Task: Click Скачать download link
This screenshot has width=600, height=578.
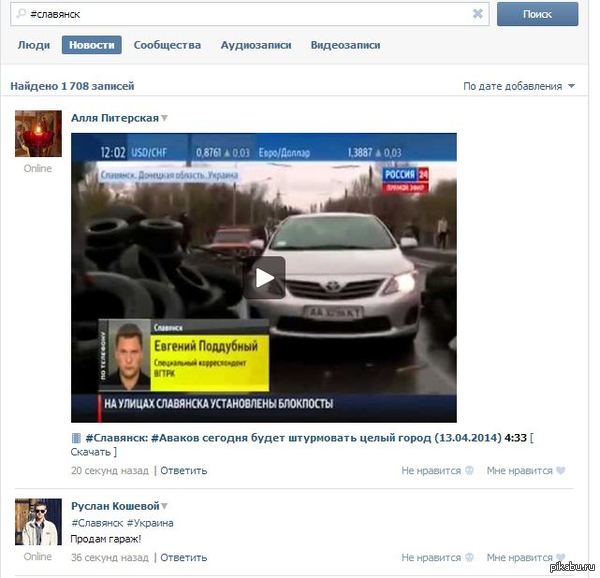Action: click(x=91, y=452)
